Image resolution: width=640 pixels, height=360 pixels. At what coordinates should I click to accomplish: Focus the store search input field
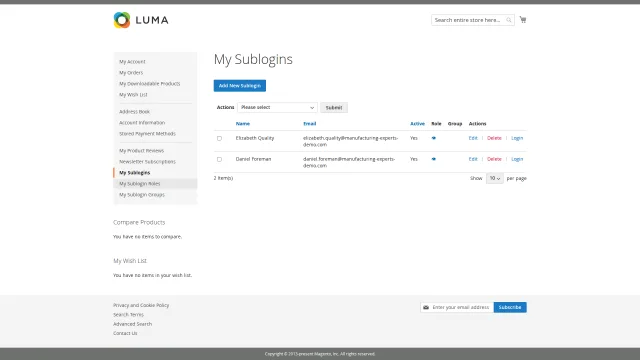(469, 20)
